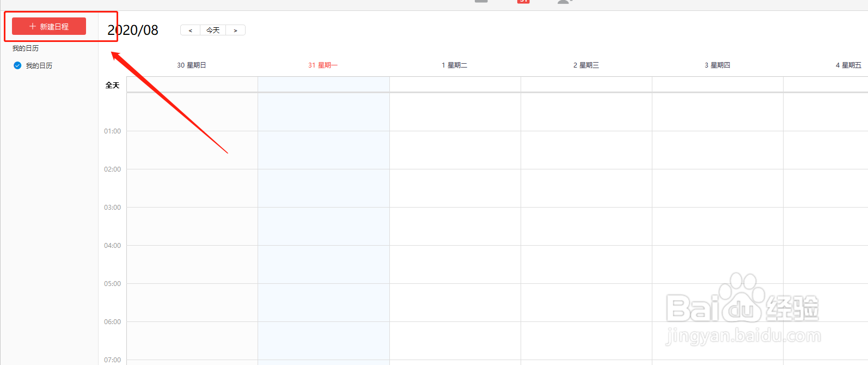The width and height of the screenshot is (868, 365).
Task: Pick the 05:00 slot on 1 星期二
Action: 455,302
